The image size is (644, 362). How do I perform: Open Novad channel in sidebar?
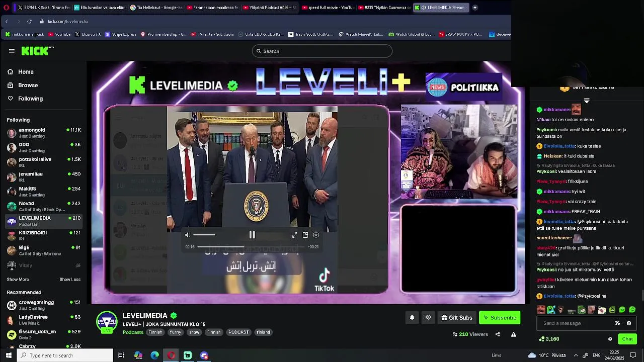point(44,206)
